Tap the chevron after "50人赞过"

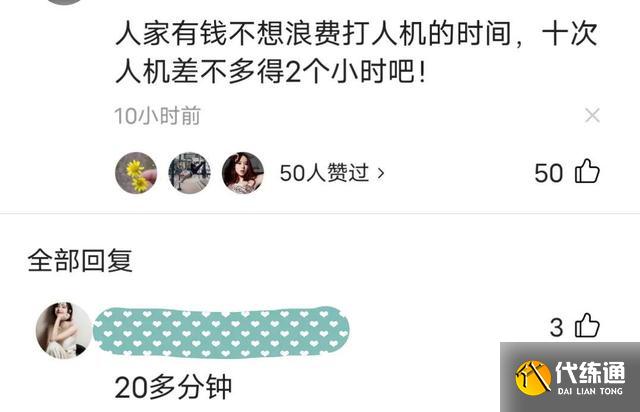[381, 173]
